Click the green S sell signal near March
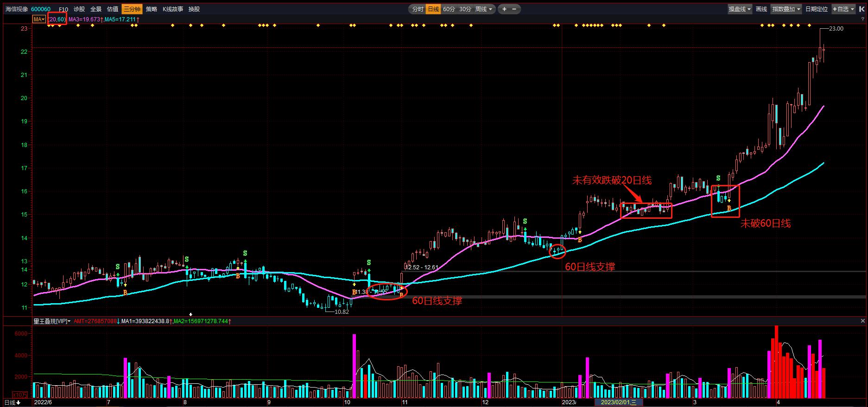 tap(718, 178)
